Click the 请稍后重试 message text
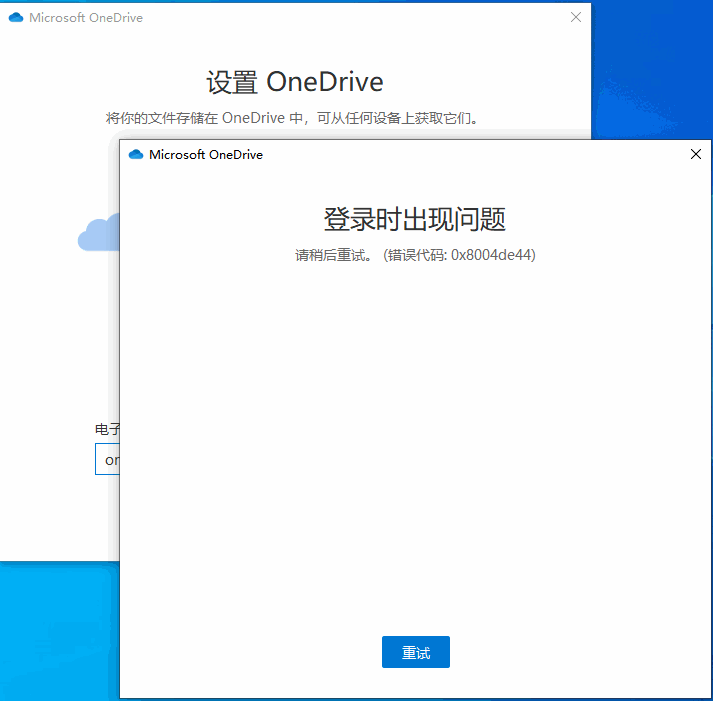The height and width of the screenshot is (701, 713). coord(333,255)
